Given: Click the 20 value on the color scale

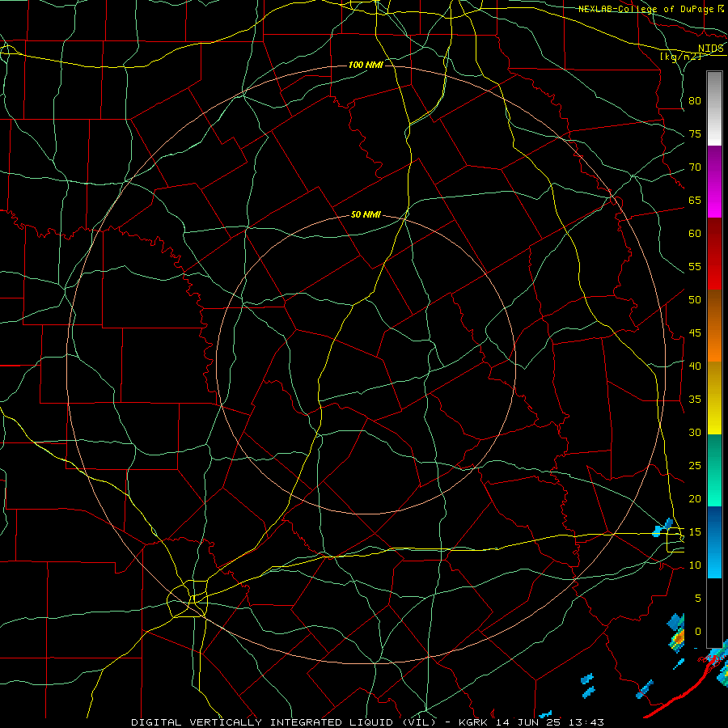Looking at the screenshot, I should click(x=695, y=499).
